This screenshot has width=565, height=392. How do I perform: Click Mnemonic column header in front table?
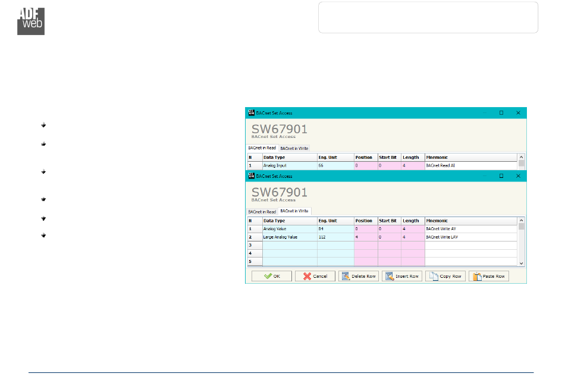pos(470,221)
